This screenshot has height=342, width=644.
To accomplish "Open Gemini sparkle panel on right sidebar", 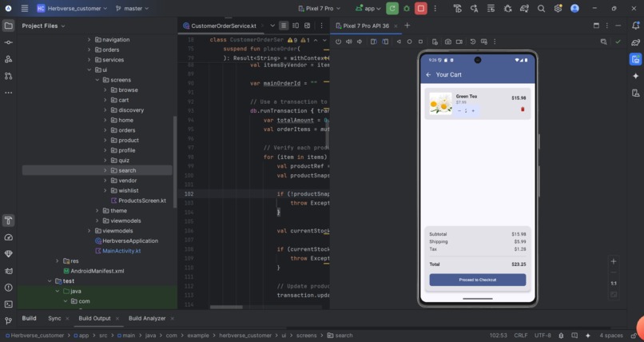I will (x=635, y=76).
